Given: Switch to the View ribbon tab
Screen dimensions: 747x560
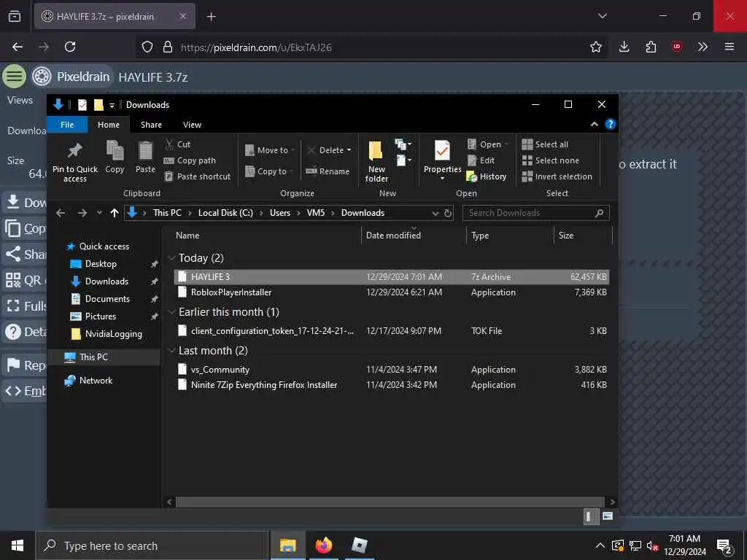Looking at the screenshot, I should click(x=192, y=125).
